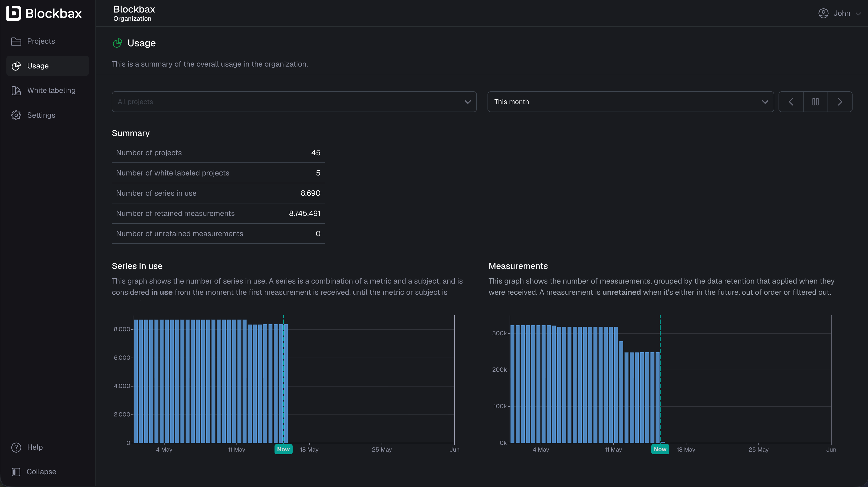Click the Summary heading
This screenshot has height=487, width=868.
click(131, 133)
